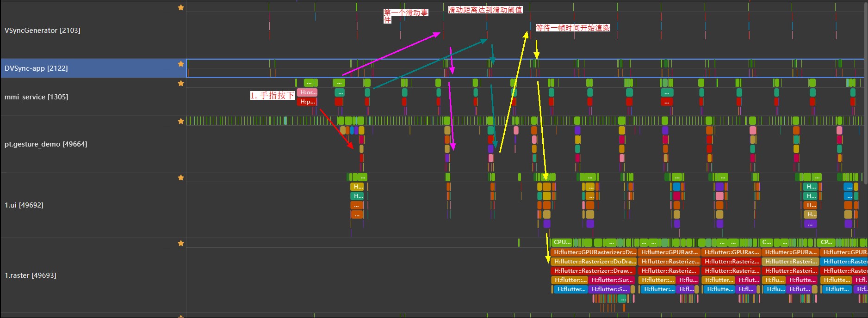Select the H:flutter::GPURas... slice
The width and height of the screenshot is (868, 318).
click(731, 252)
